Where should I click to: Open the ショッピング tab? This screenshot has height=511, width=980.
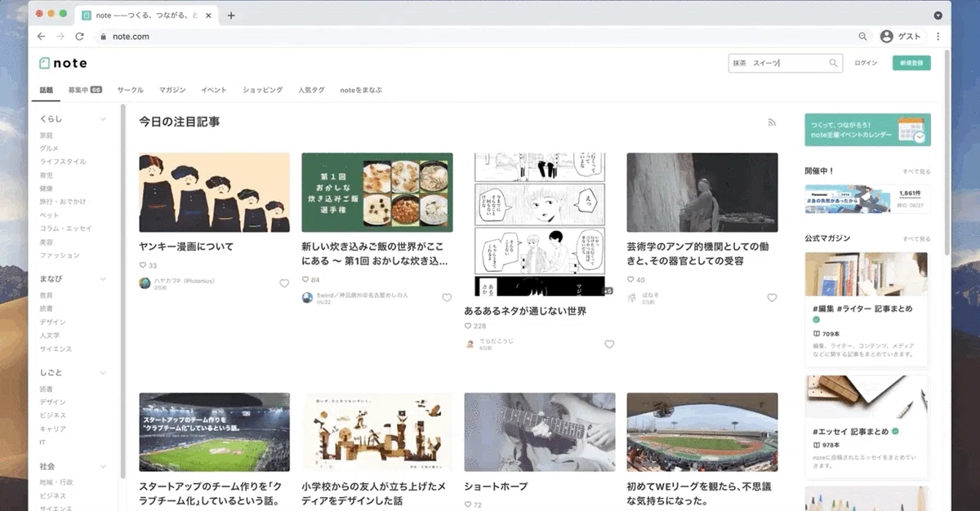point(263,90)
